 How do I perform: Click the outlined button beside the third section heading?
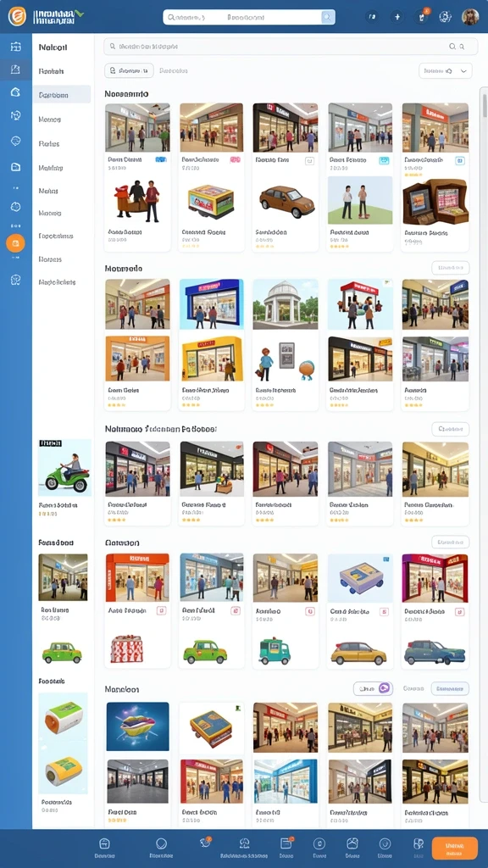click(451, 429)
